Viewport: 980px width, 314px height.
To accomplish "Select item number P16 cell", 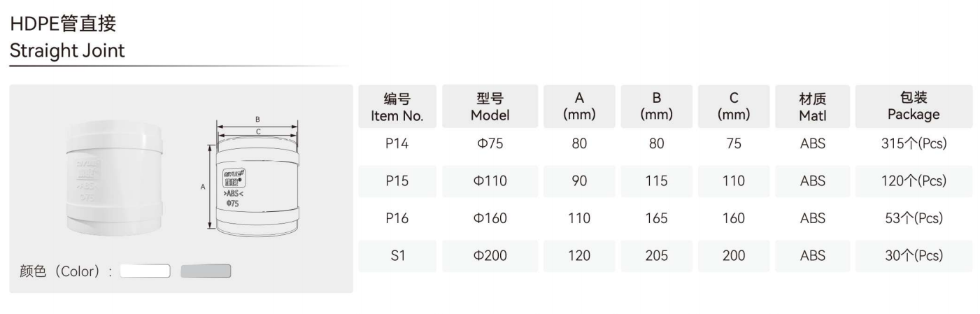I will click(397, 218).
